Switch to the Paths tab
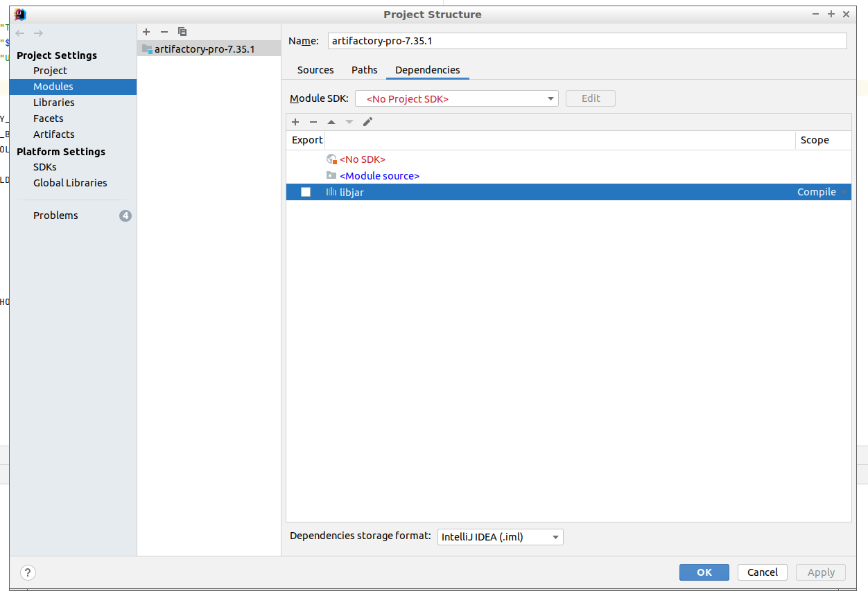Image resolution: width=868 pixels, height=598 pixels. (x=365, y=70)
